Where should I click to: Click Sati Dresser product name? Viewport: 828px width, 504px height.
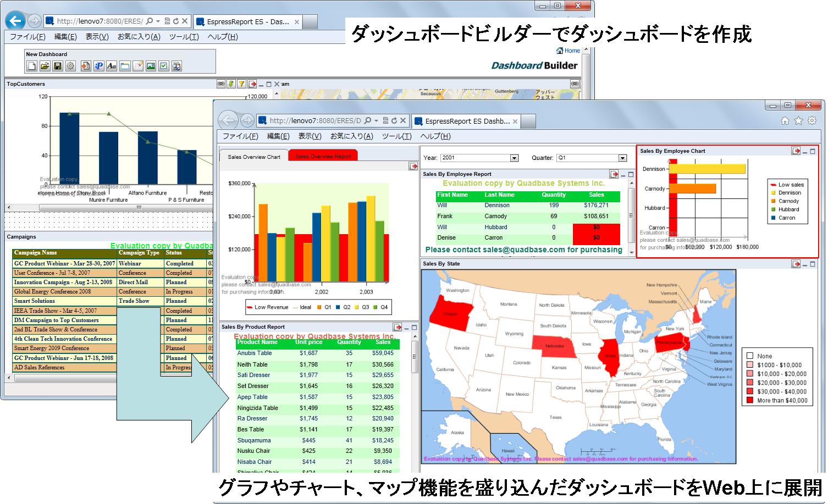click(253, 375)
